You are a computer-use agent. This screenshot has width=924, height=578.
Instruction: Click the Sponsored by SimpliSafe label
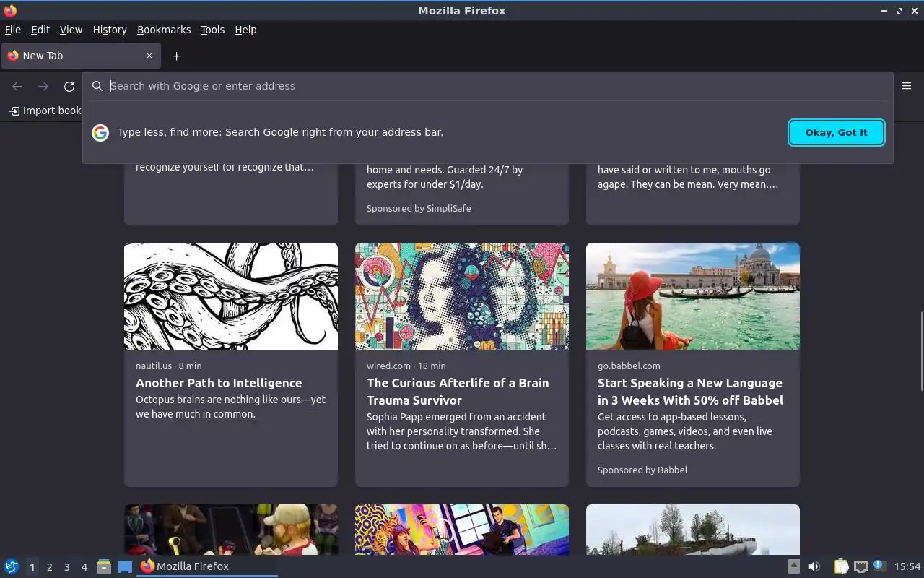pyautogui.click(x=419, y=208)
